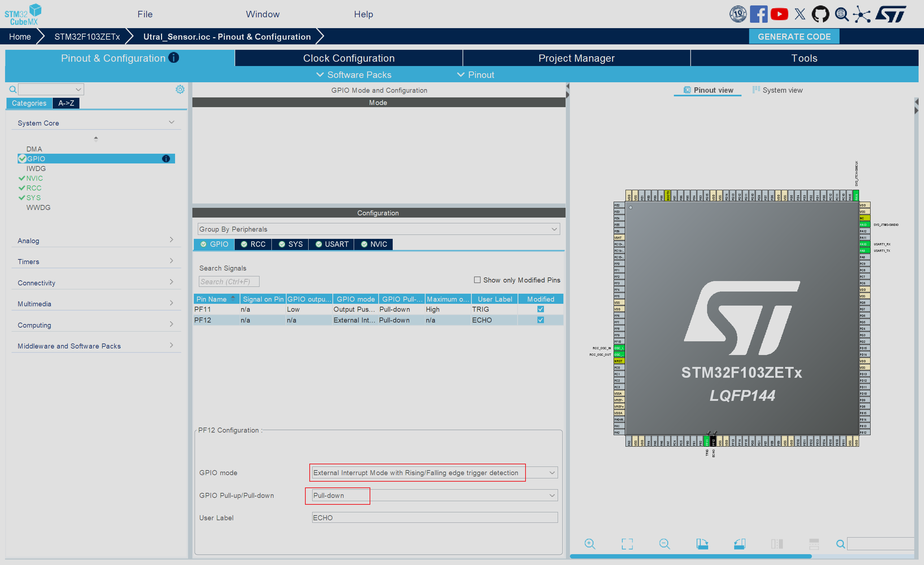Switch to the Clock Configuration tab

click(349, 58)
